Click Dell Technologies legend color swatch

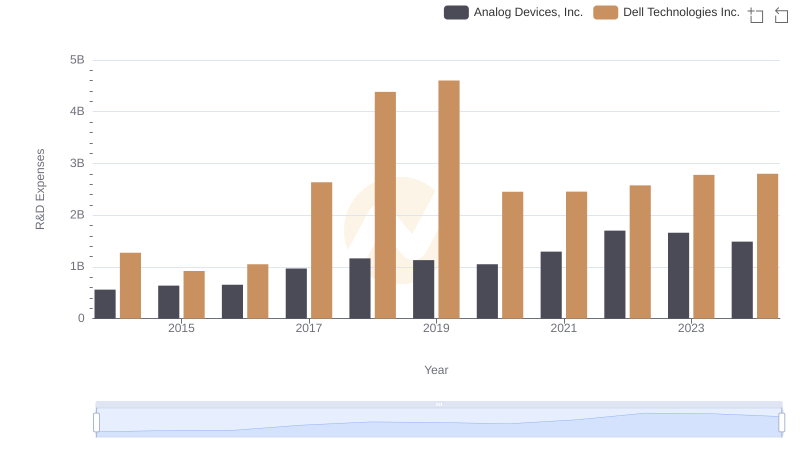click(x=606, y=12)
